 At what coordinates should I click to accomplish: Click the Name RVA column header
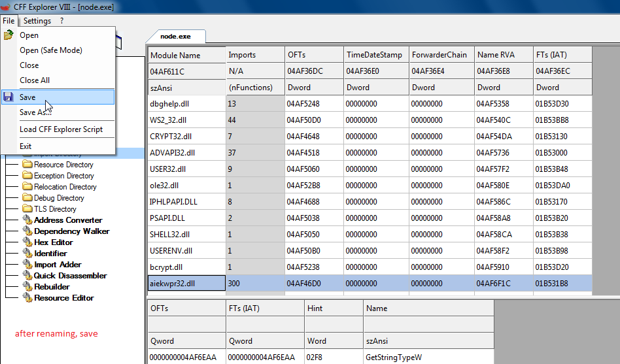[x=504, y=55]
